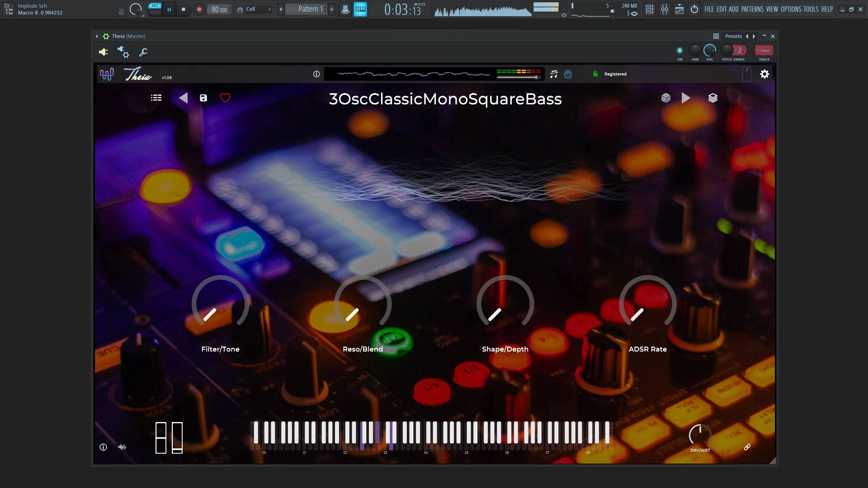Click the Theia waveform logo icon
The width and height of the screenshot is (868, 488).
coord(107,74)
